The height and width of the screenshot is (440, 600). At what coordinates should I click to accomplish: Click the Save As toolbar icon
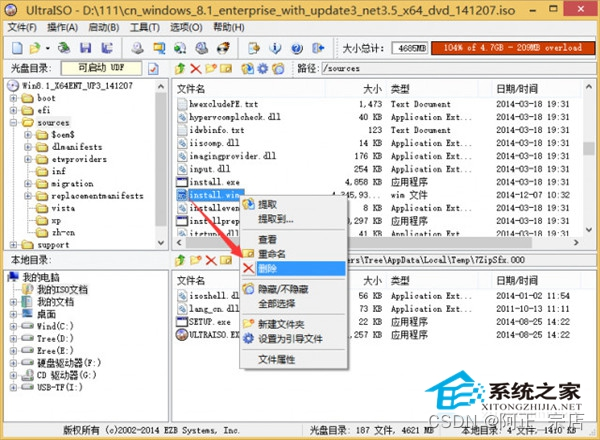tap(107, 48)
